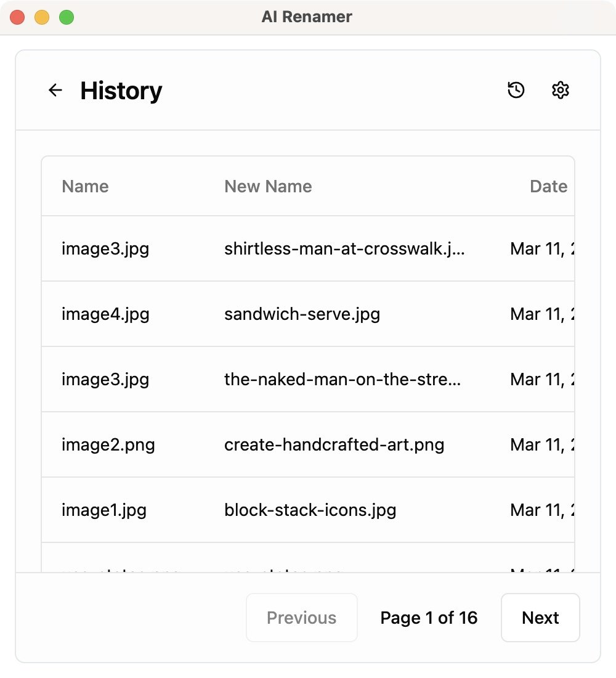Go to the Next history page
The width and height of the screenshot is (616, 678).
click(540, 618)
